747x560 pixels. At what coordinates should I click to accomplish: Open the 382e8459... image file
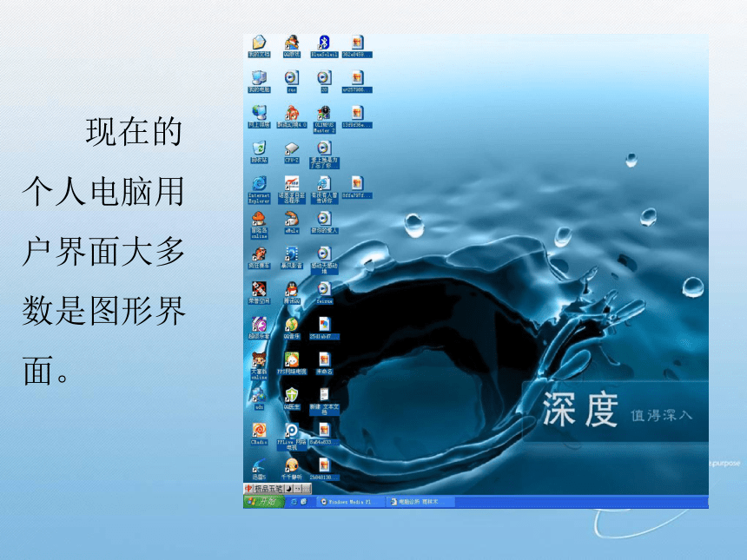pos(357,46)
